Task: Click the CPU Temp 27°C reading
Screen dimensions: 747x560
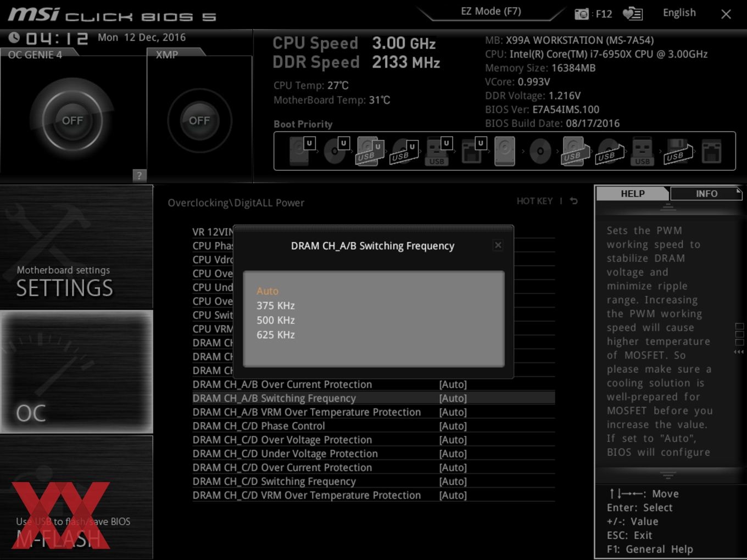Action: click(x=311, y=85)
